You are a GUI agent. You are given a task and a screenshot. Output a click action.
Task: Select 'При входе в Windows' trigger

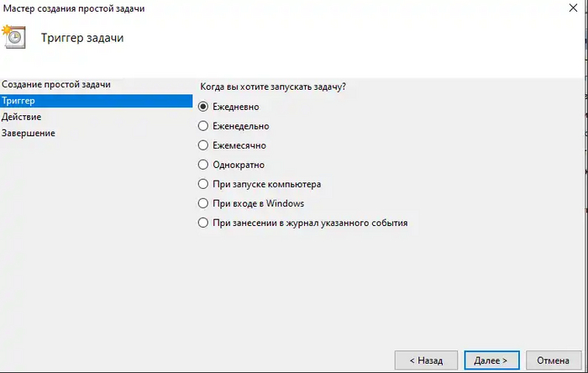pos(202,203)
